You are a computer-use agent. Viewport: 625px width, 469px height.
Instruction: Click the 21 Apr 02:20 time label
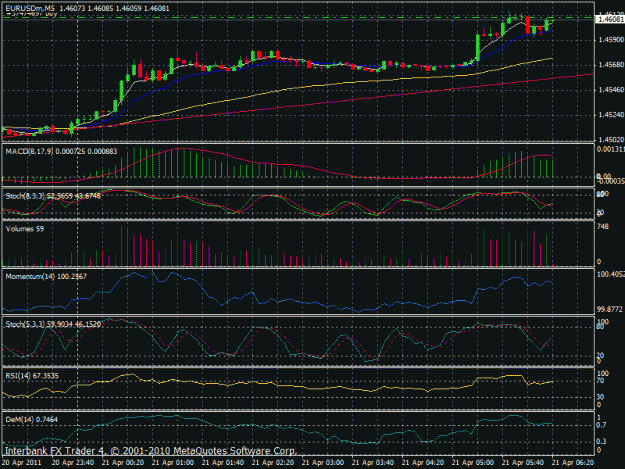(x=273, y=463)
